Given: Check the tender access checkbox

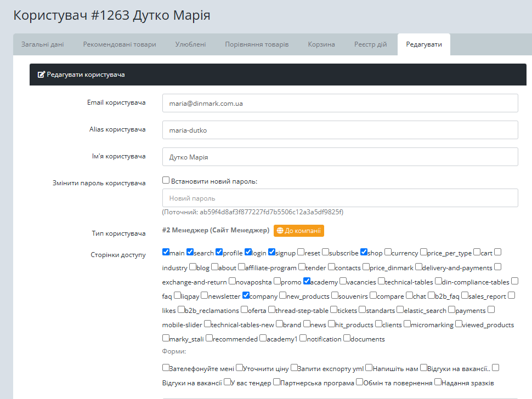Looking at the screenshot, I should 302,267.
